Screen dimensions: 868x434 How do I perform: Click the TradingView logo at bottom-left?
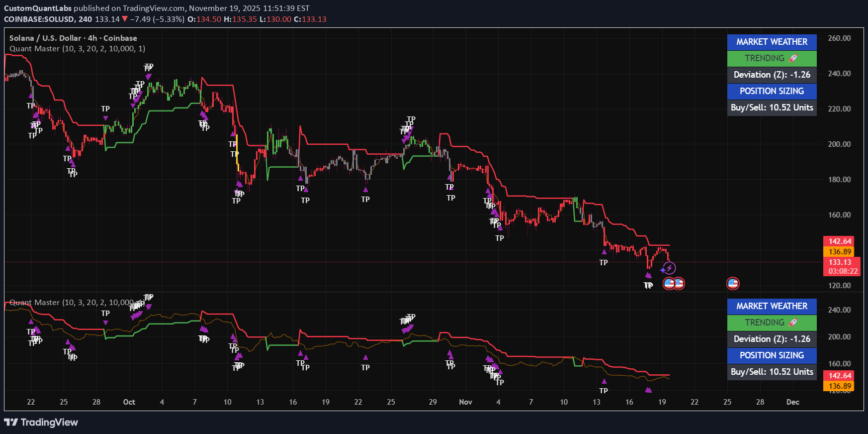pyautogui.click(x=41, y=423)
